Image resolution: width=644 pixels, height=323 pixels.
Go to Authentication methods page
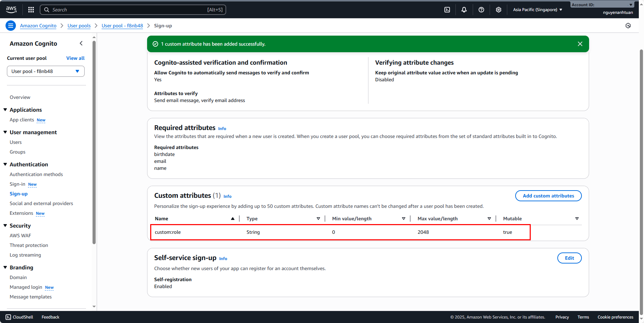36,174
